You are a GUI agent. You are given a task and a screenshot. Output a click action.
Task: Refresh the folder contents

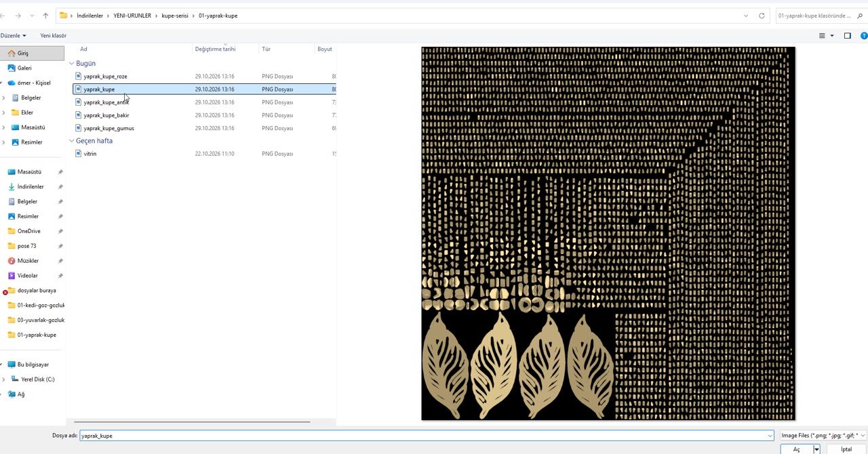762,16
